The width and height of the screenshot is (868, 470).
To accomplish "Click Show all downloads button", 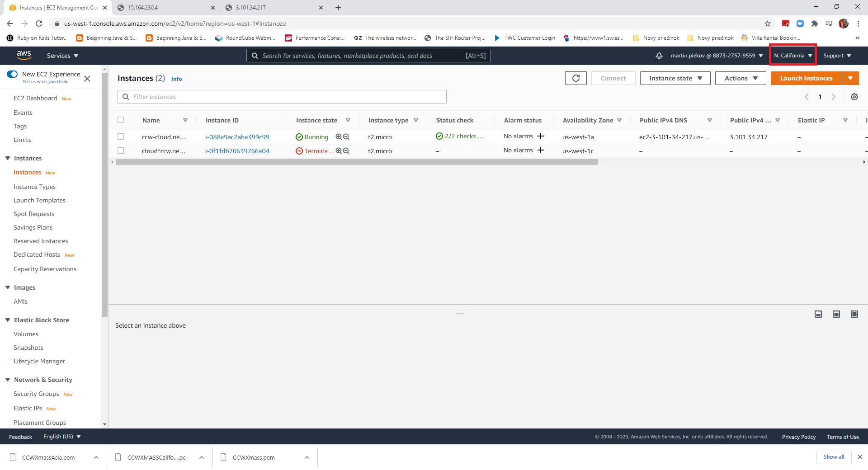I will 834,457.
